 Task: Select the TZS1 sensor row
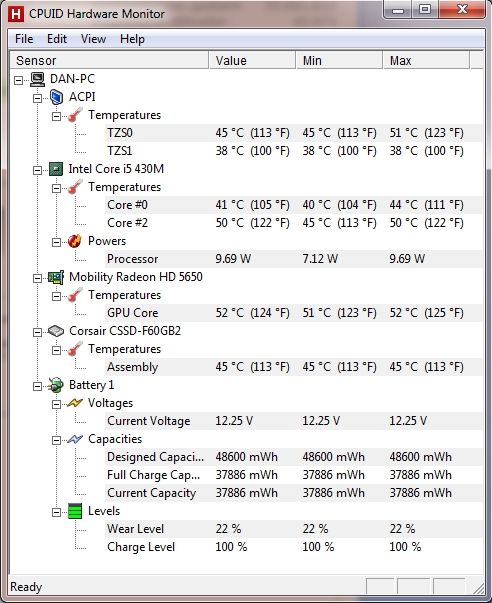[x=294, y=151]
